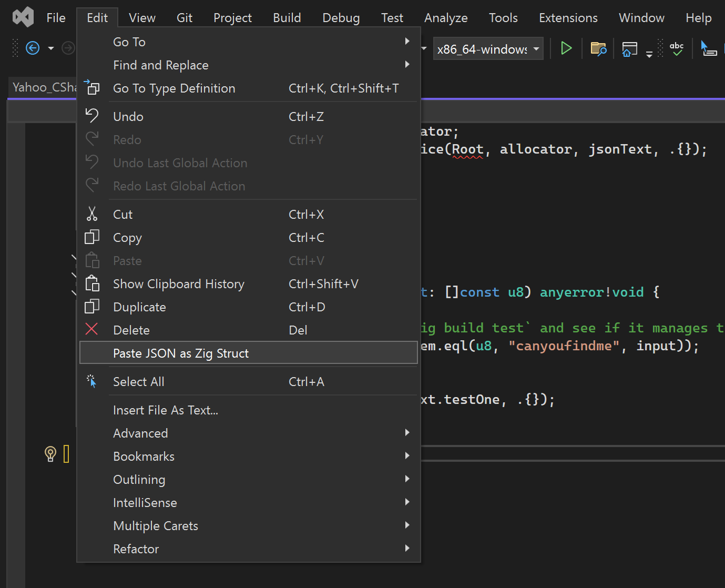Choose Delete with the red X icon
Image resolution: width=725 pixels, height=588 pixels.
(131, 330)
